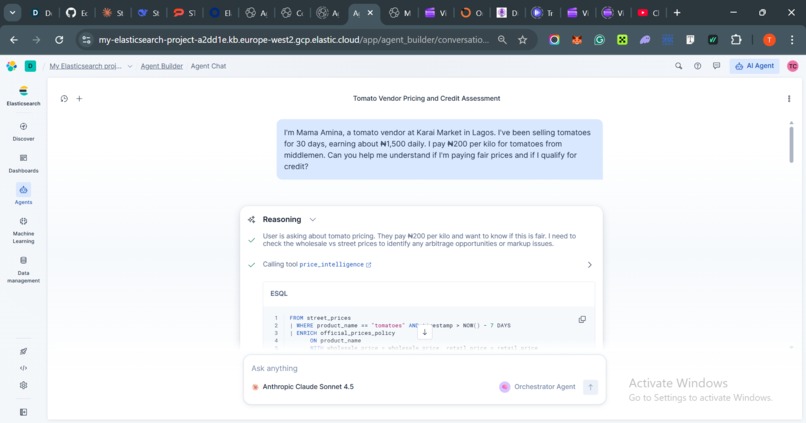Screen dimensions: 806x423
Task: Open My Elasticsearch project breadcrumb link
Action: 85,66
